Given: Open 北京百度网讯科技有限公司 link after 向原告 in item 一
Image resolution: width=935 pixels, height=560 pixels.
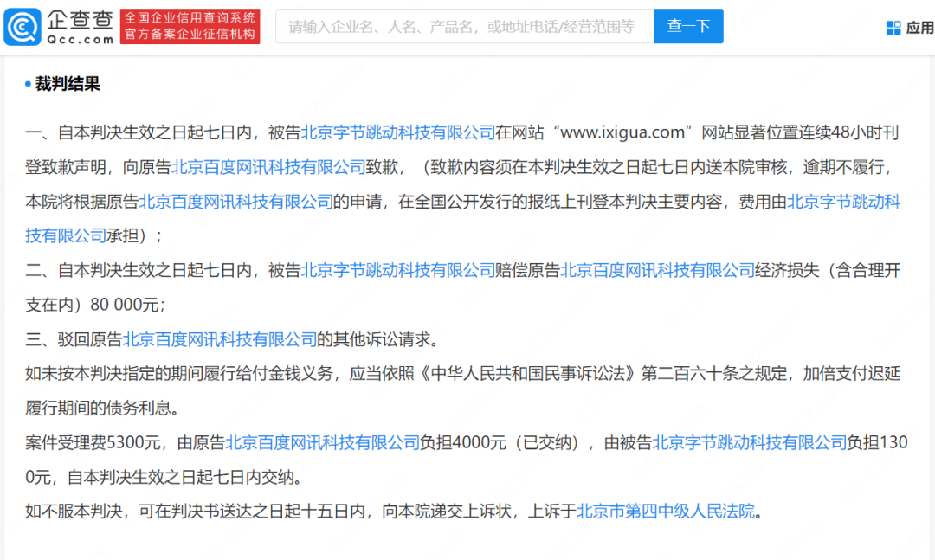Looking at the screenshot, I should click(x=268, y=167).
